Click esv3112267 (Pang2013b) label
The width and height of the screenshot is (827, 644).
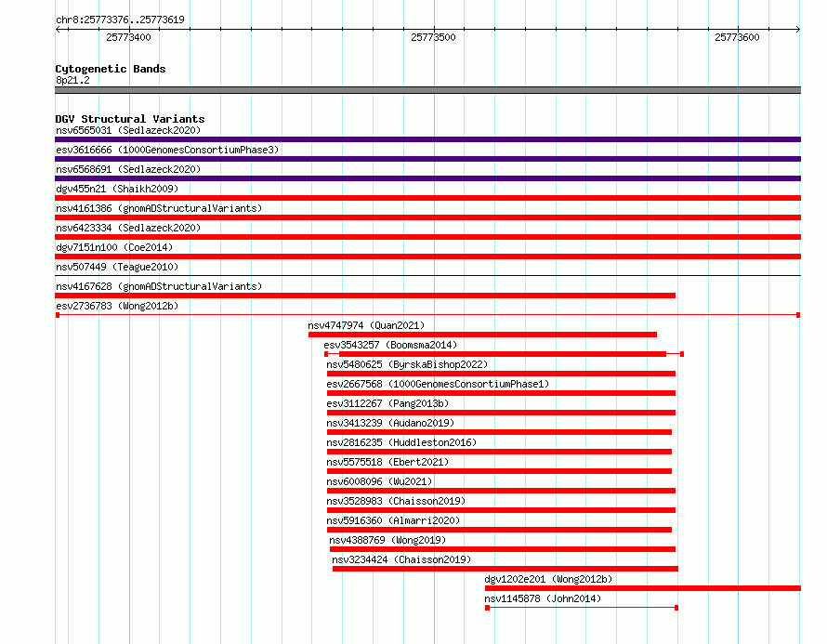tap(387, 403)
